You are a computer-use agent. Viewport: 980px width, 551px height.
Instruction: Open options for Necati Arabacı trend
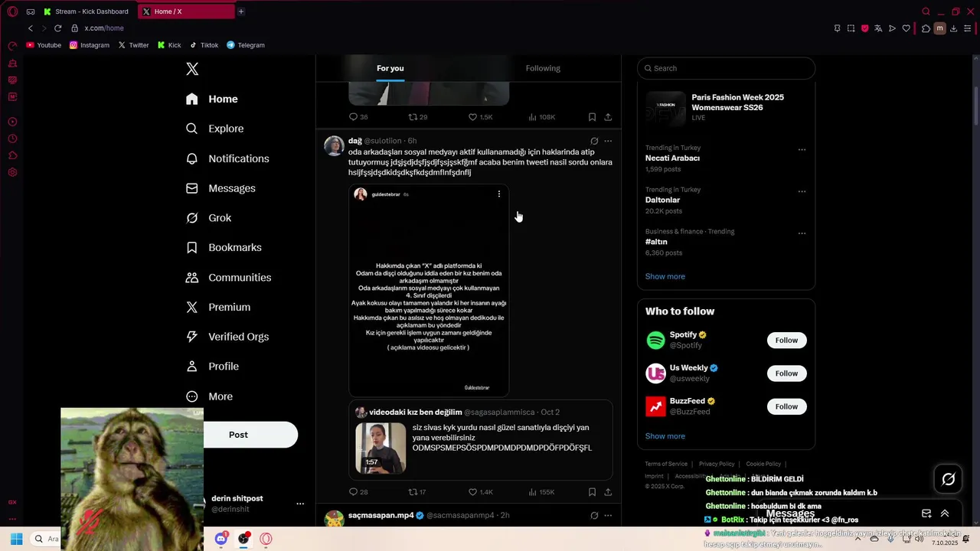802,149
